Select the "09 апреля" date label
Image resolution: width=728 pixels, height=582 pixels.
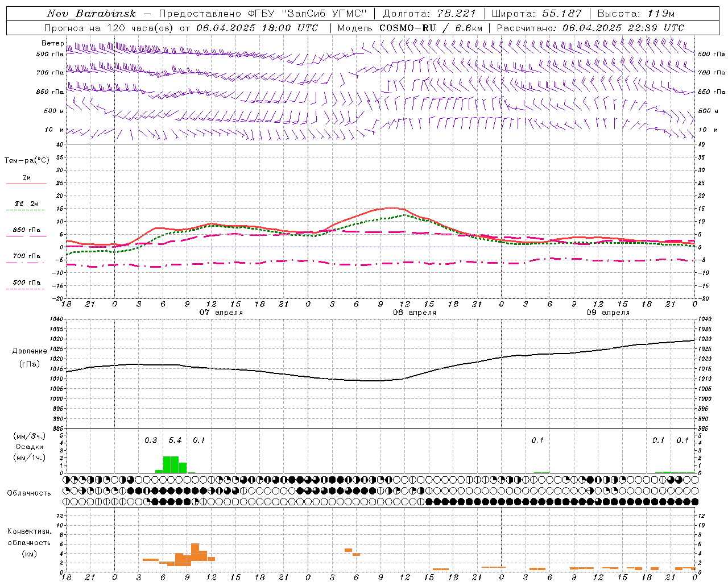click(608, 313)
